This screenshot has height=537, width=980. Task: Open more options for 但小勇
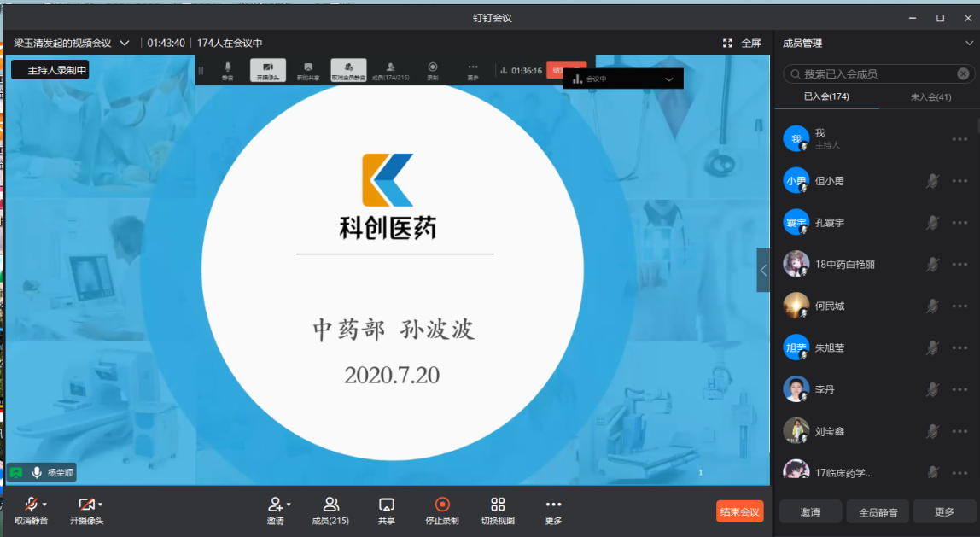[x=960, y=181]
